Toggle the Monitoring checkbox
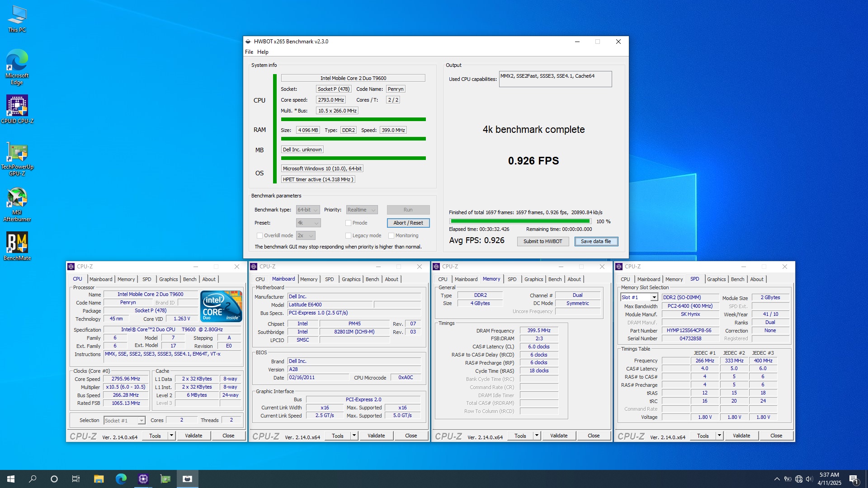 coord(391,235)
